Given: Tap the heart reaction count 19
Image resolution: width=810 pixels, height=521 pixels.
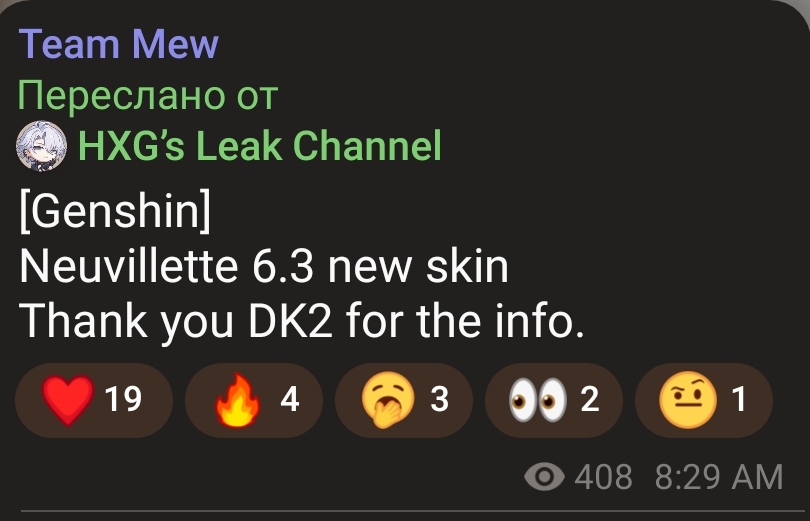Looking at the screenshot, I should [123, 400].
